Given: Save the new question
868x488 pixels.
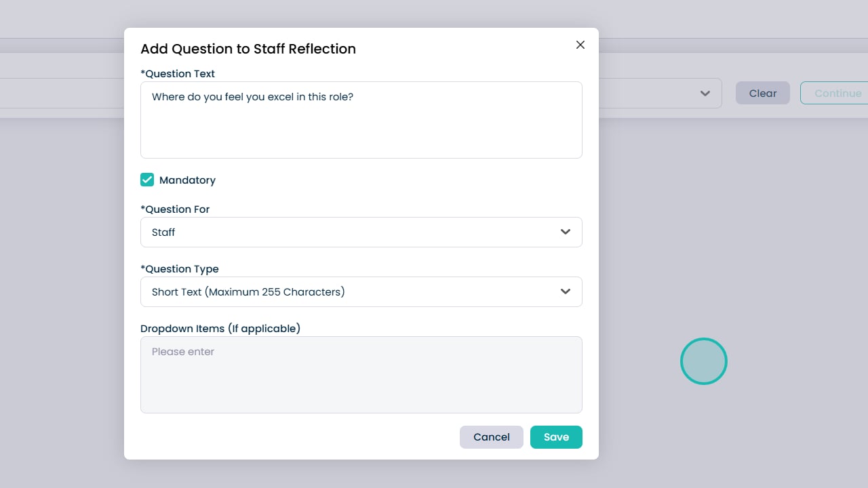Looking at the screenshot, I should [556, 437].
